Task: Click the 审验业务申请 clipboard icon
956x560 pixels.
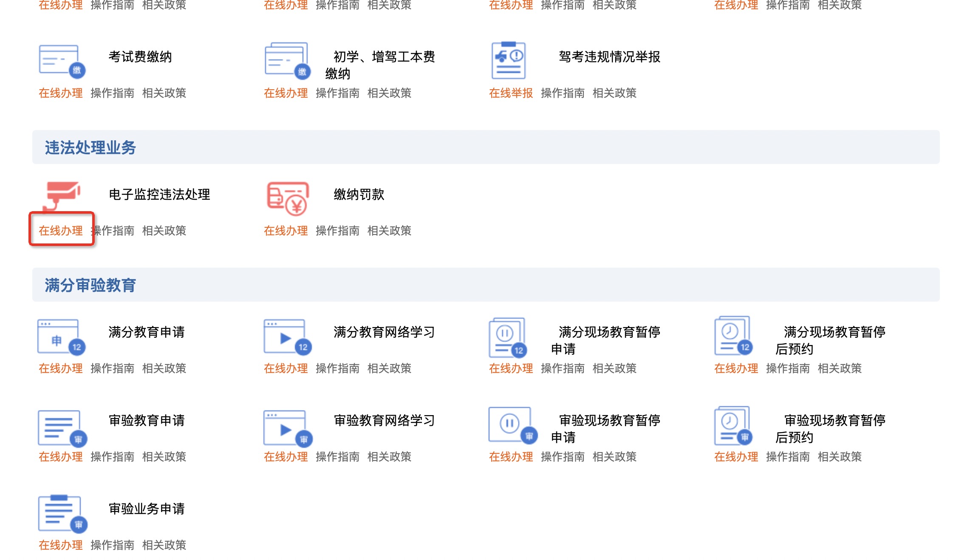Action: pos(63,513)
